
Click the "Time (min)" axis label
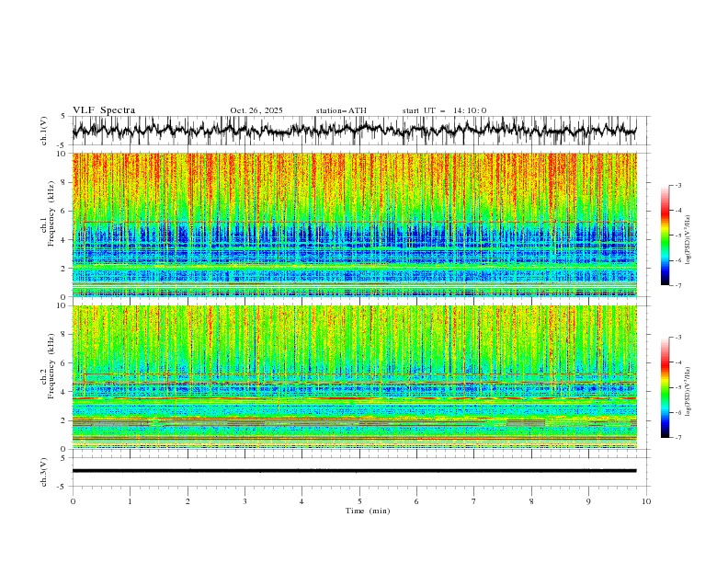pos(368,511)
